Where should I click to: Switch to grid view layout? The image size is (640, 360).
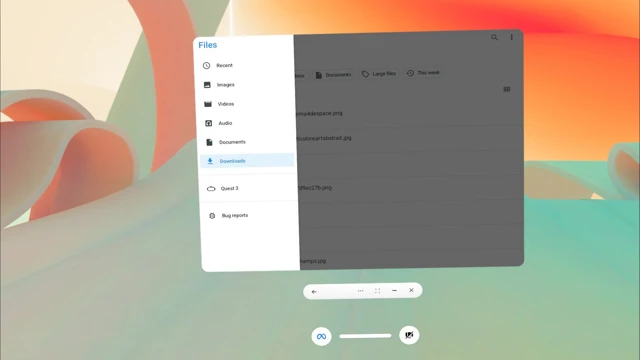pos(507,89)
